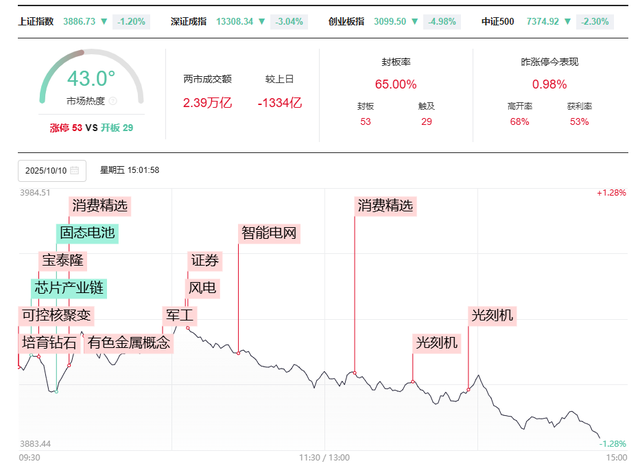This screenshot has height=466, width=640.
Task: Click the 市场热度 43.0° gauge
Action: click(x=91, y=80)
